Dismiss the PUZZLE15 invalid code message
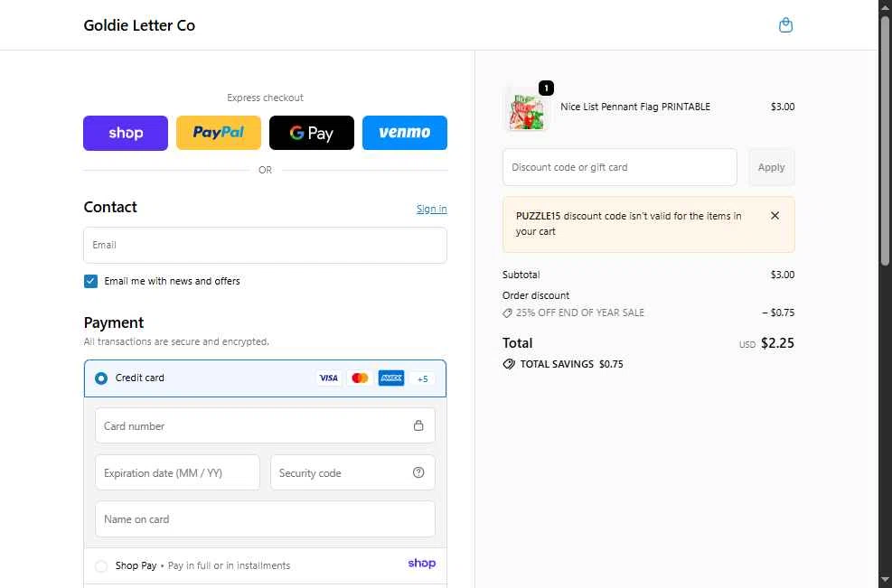 coord(775,216)
